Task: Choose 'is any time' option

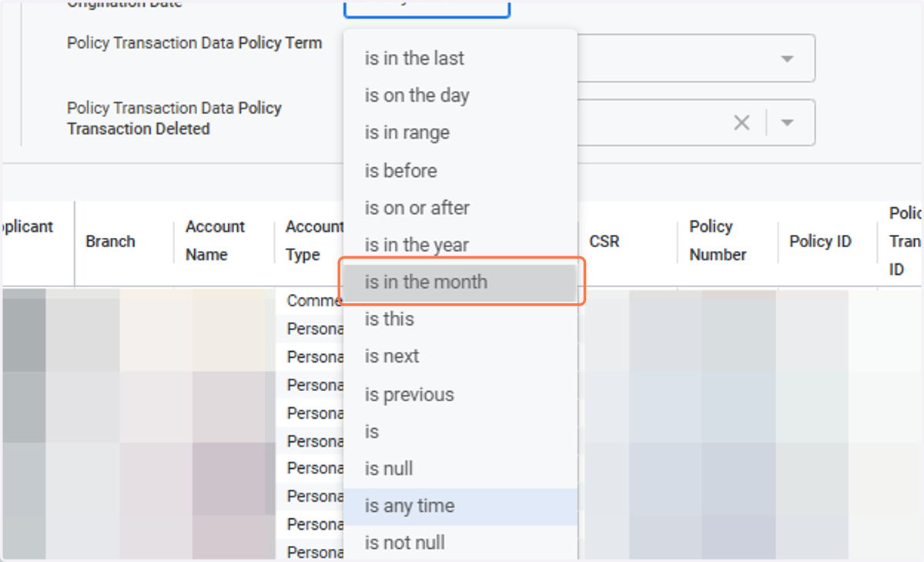Action: 460,506
